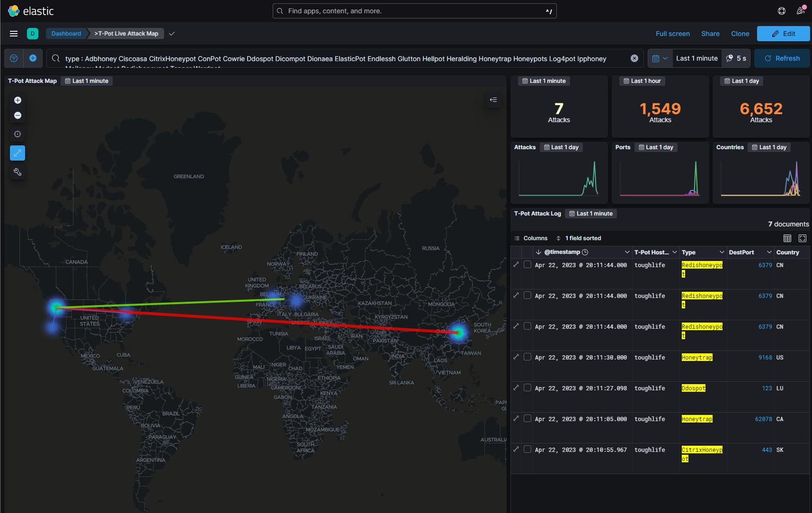Click the Elastic logo
812x513 pixels.
coord(31,11)
